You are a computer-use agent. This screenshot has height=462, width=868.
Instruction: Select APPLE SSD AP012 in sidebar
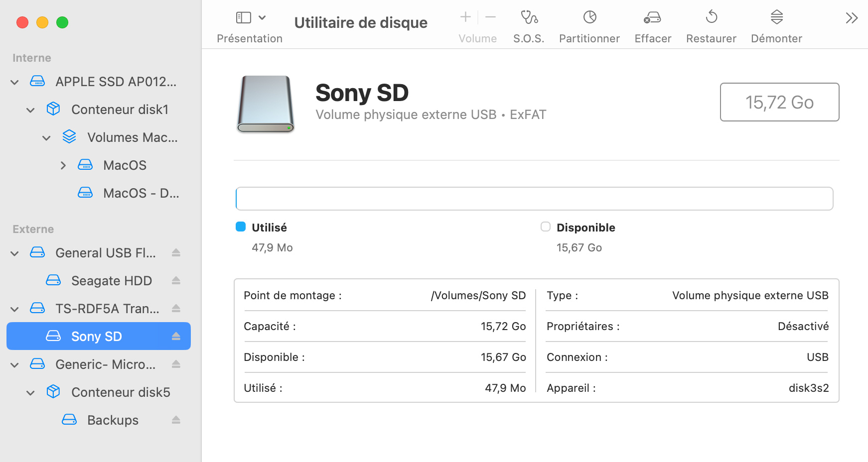99,82
